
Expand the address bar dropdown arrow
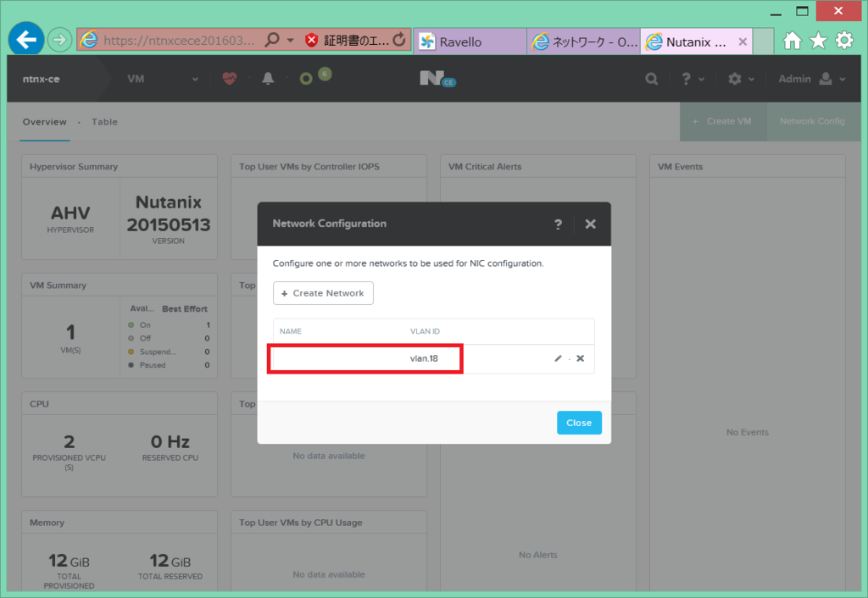pos(290,41)
